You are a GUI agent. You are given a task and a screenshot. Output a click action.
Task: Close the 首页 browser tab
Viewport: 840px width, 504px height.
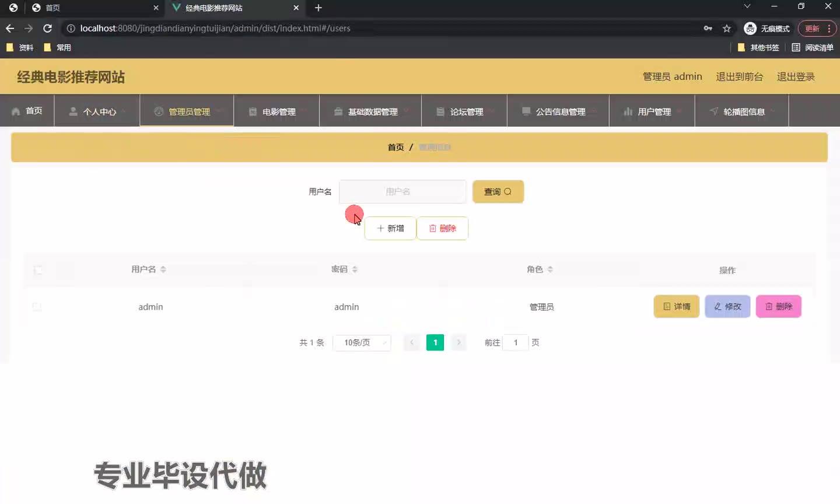156,8
